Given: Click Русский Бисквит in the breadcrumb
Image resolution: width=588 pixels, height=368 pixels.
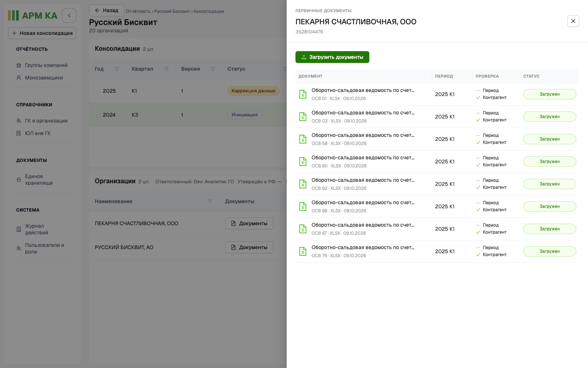Looking at the screenshot, I should click(x=172, y=11).
